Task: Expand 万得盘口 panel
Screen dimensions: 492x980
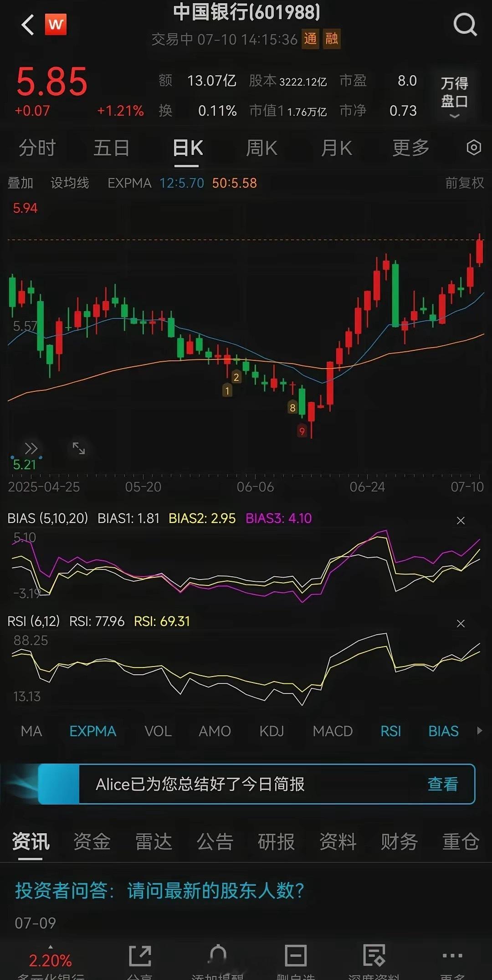Action: (454, 96)
